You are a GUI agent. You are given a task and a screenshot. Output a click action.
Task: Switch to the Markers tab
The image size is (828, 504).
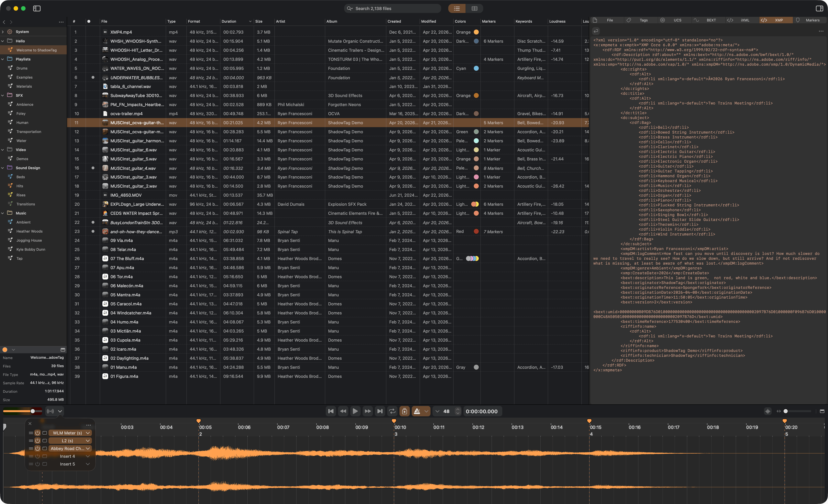[x=812, y=20]
